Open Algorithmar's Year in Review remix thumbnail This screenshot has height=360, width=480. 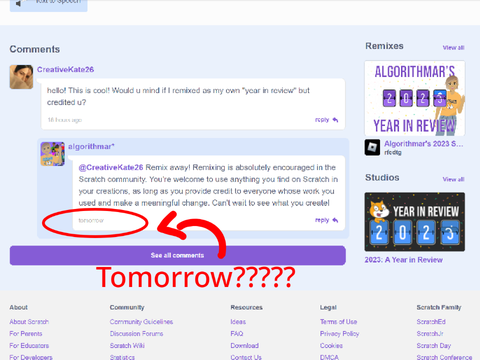[415, 98]
